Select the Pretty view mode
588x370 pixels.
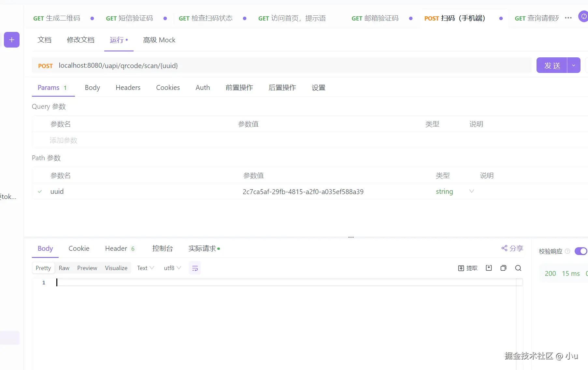43,268
